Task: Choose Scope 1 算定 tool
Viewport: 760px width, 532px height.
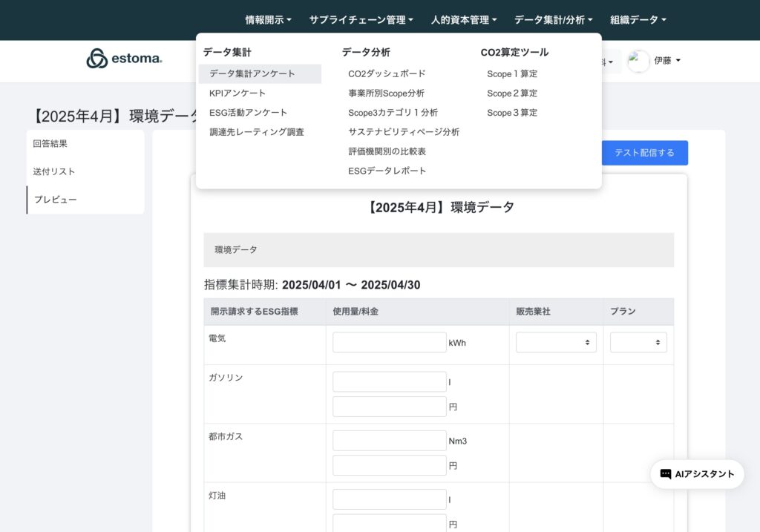Action: (512, 73)
